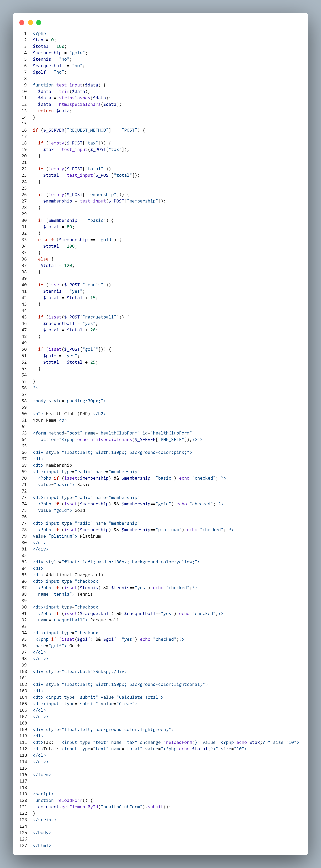Click the red close window dot
The height and width of the screenshot is (868, 321).
22,23
